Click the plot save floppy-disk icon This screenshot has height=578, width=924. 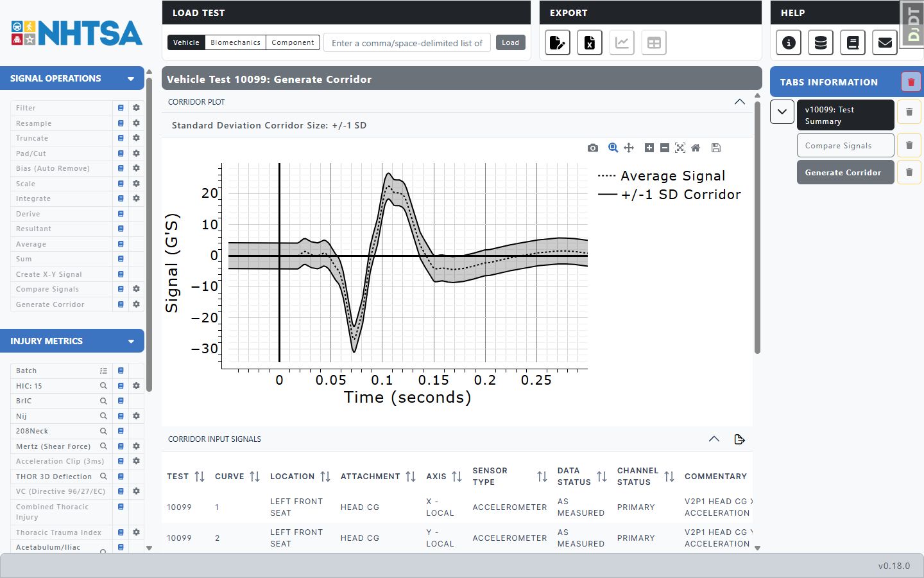(x=716, y=148)
